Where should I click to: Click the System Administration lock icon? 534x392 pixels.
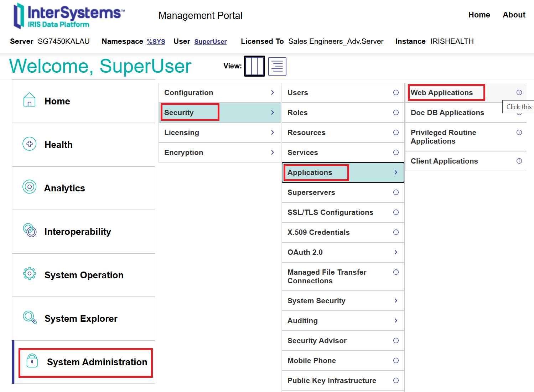coord(32,361)
